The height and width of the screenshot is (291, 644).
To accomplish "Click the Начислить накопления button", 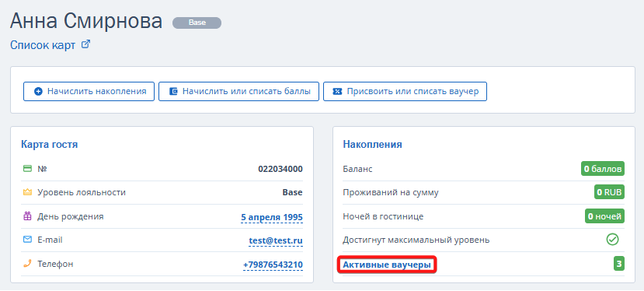I will point(89,91).
